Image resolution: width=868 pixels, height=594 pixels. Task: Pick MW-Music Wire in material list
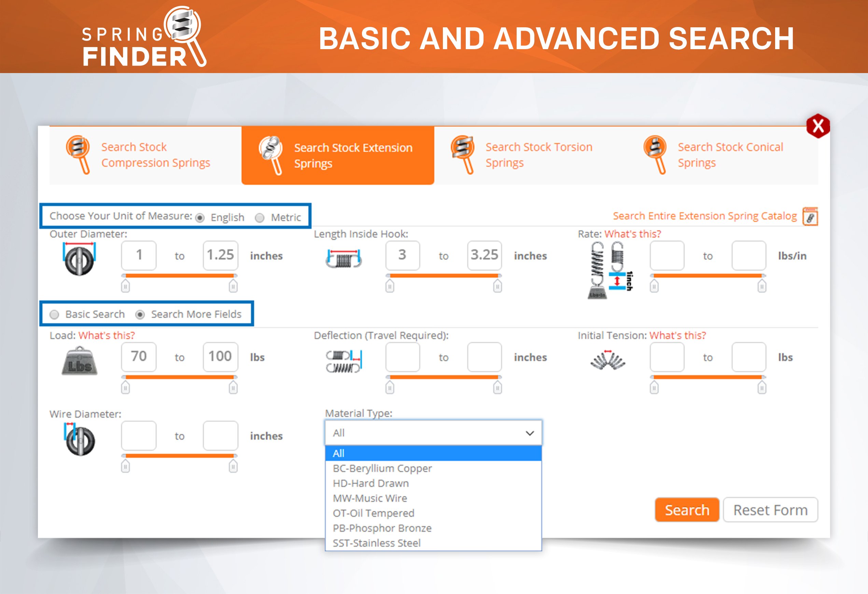click(x=370, y=498)
